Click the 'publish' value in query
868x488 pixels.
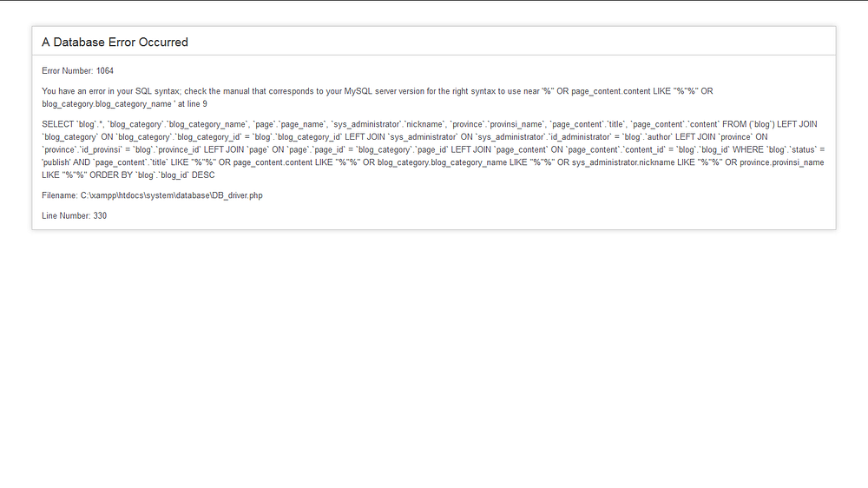click(x=56, y=162)
